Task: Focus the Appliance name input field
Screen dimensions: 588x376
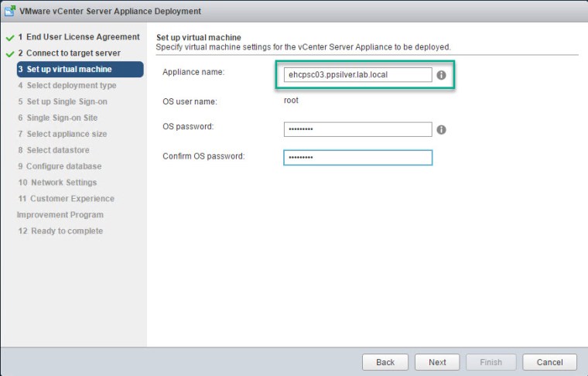Action: pos(357,74)
